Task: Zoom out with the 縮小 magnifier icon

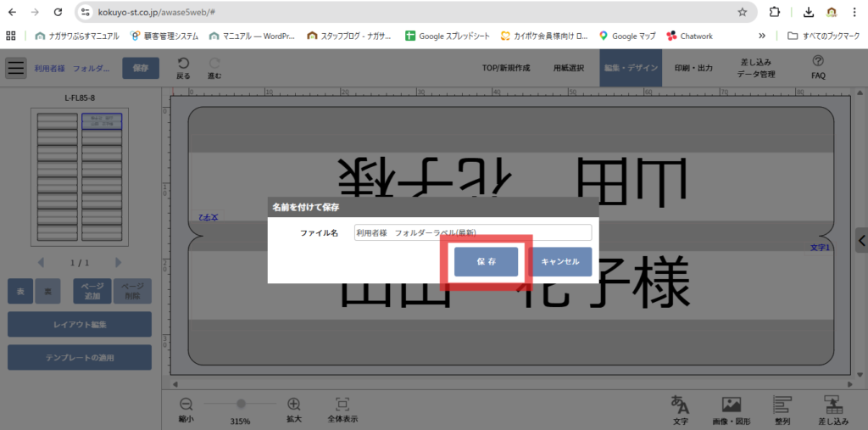Action: tap(186, 405)
